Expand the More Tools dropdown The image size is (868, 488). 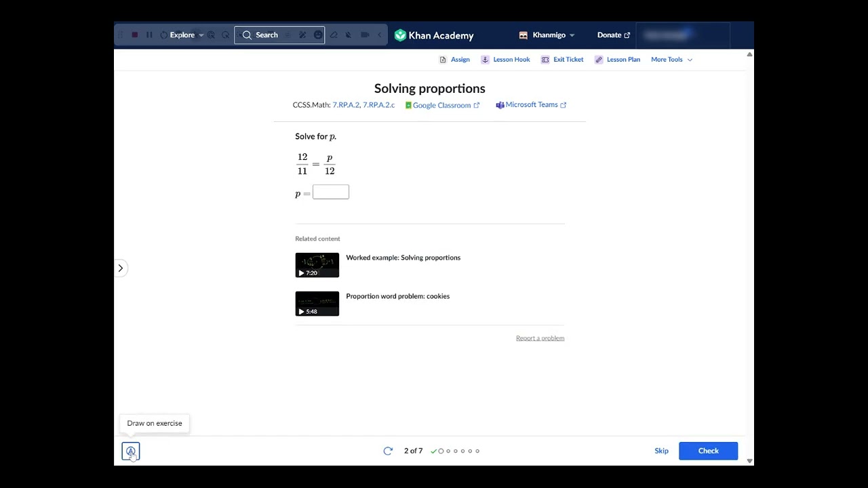point(671,60)
